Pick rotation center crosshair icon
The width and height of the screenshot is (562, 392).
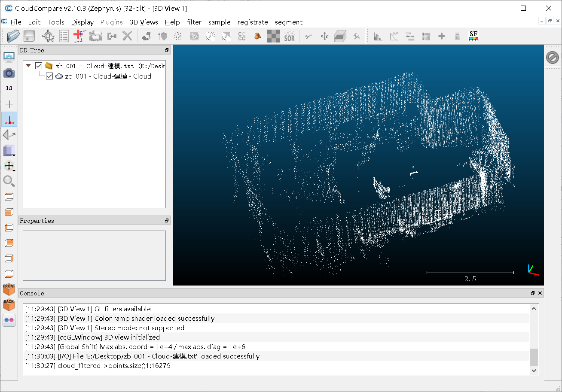(9, 104)
